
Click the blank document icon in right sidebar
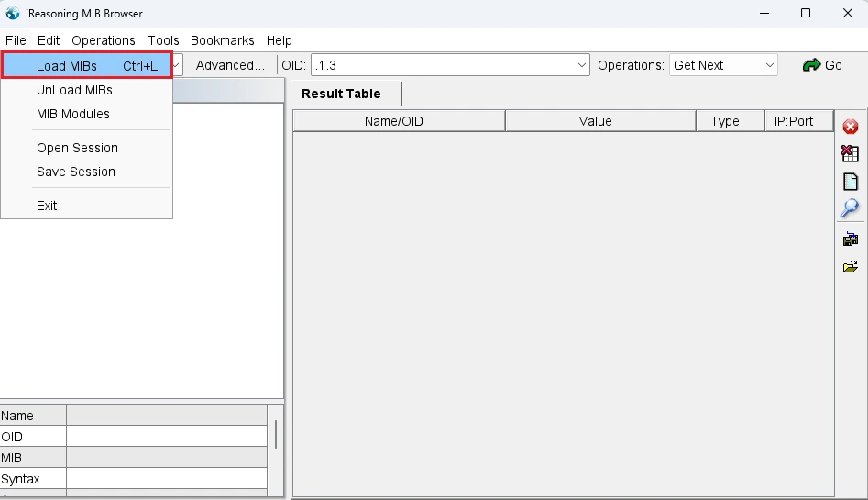pyautogui.click(x=851, y=182)
